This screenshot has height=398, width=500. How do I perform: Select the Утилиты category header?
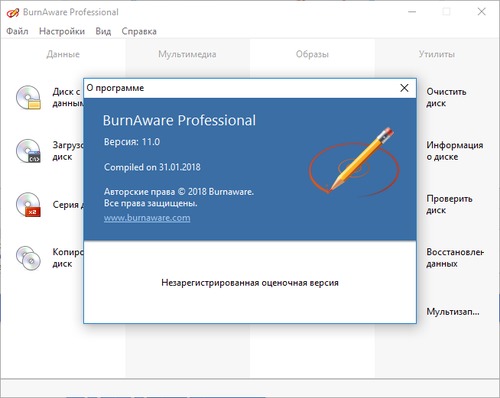[437, 54]
